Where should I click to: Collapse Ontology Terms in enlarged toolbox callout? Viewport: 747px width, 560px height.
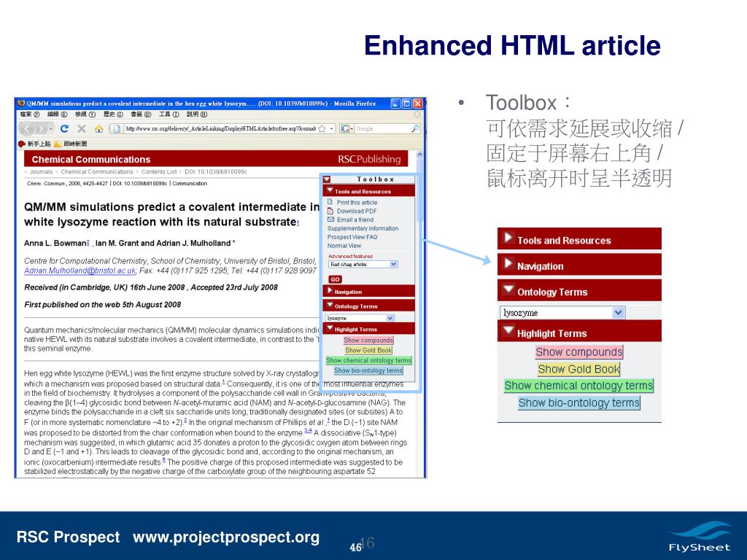pos(508,289)
